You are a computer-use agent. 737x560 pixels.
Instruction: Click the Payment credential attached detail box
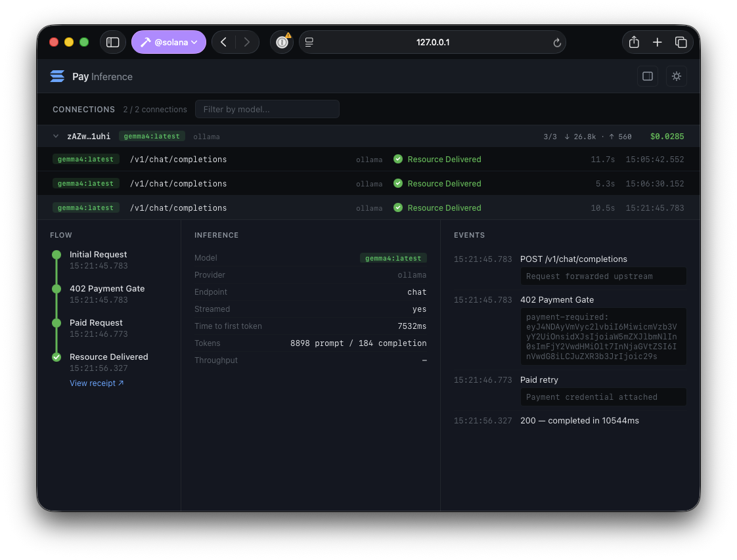coord(604,397)
